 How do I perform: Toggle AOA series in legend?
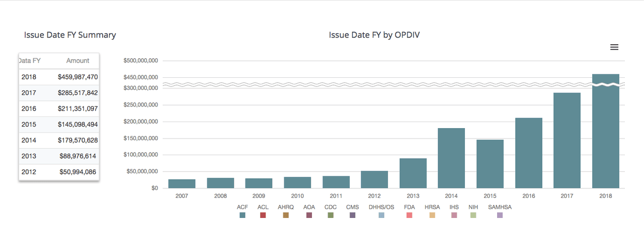pos(309,215)
